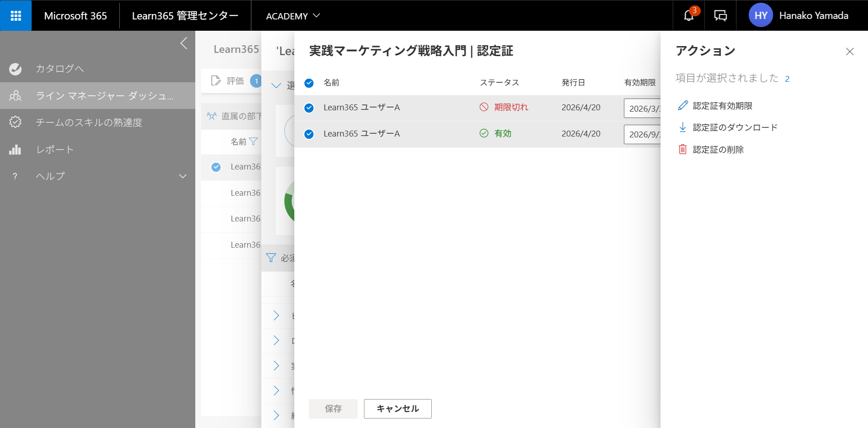Click the 認定証の削除 trash icon

coord(683,149)
